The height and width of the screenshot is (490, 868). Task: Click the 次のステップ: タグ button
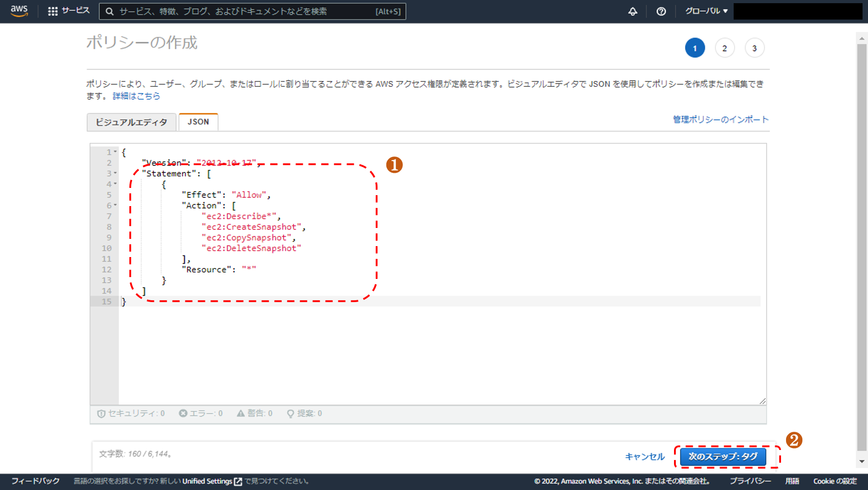(723, 456)
